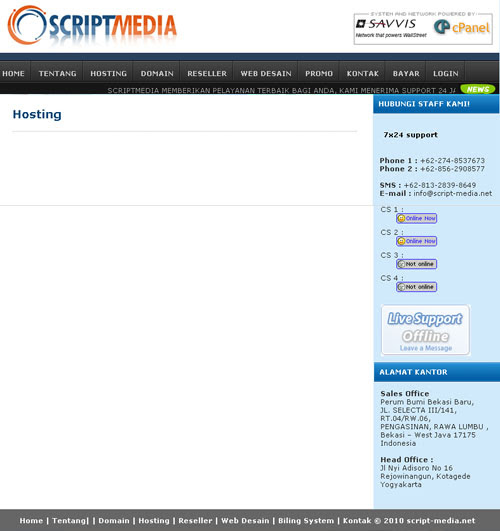Click CS 3 Not online status badge
500x531 pixels.
pyautogui.click(x=416, y=264)
